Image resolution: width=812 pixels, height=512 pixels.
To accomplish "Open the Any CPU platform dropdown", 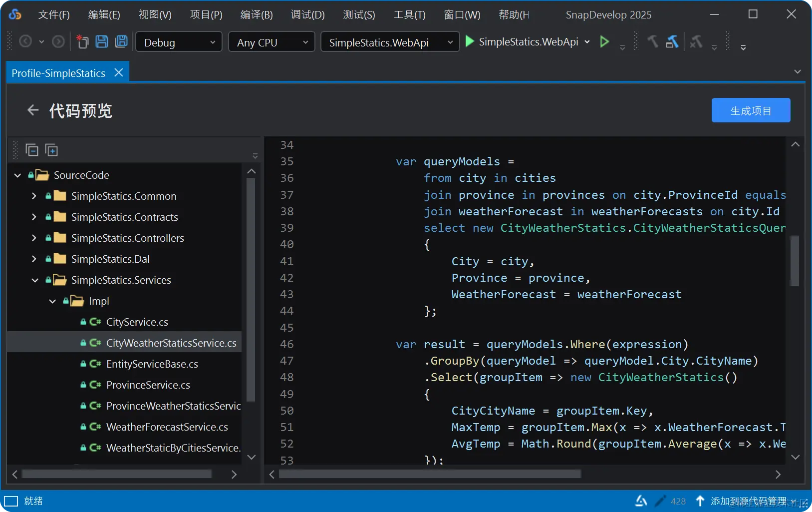I will coord(271,42).
